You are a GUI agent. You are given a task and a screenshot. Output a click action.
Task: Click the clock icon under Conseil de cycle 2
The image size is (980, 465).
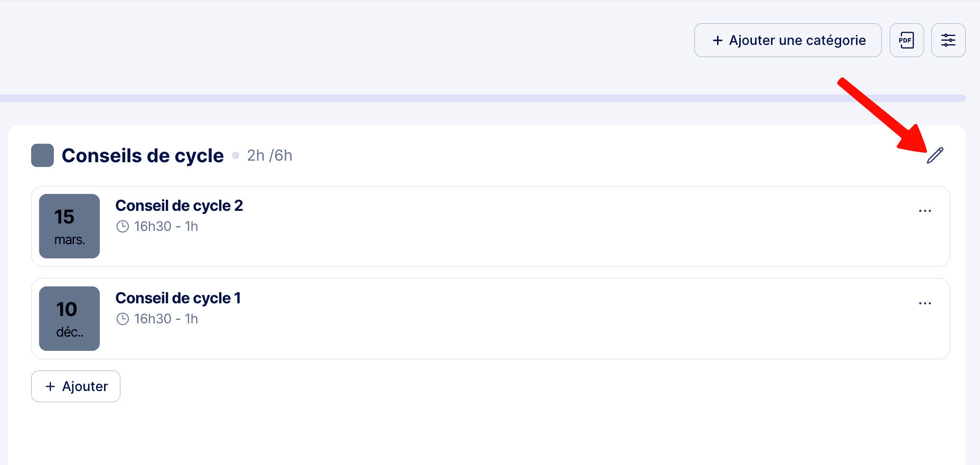pyautogui.click(x=123, y=227)
